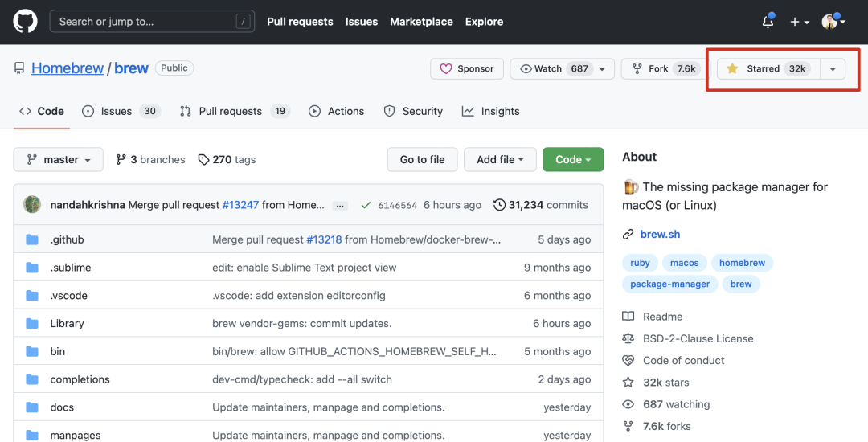View the 3 branches

click(x=150, y=159)
